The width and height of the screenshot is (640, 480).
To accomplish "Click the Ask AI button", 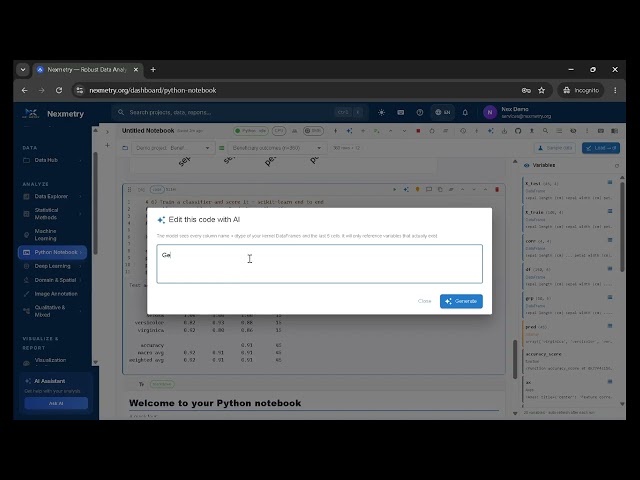I will tap(56, 403).
